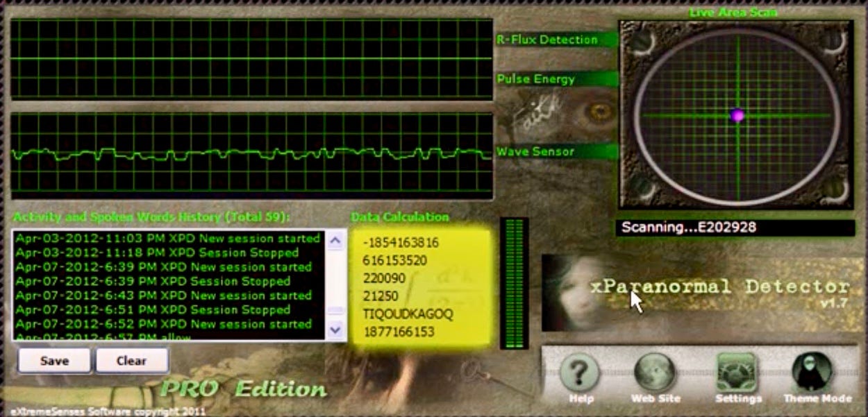
Task: Click the history list scroll down arrow
Action: pyautogui.click(x=335, y=330)
